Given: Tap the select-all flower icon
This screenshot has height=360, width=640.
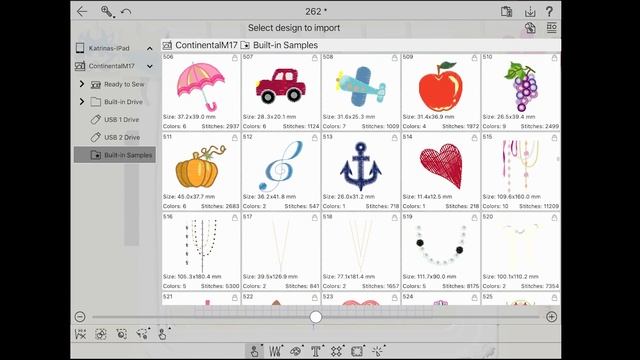Looking at the screenshot, I should (101, 334).
